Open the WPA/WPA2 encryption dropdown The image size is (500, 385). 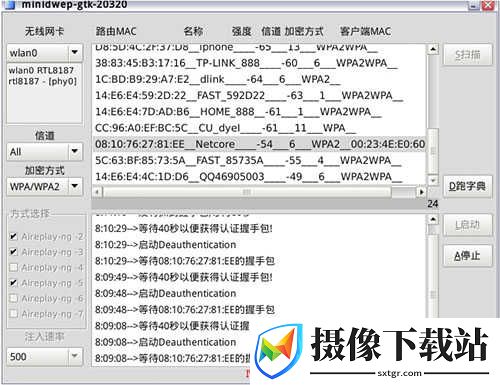[75, 186]
